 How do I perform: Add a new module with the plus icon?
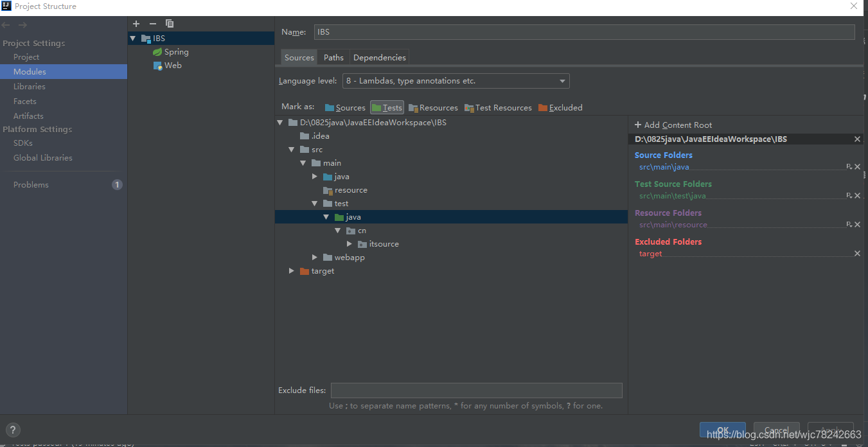click(136, 24)
